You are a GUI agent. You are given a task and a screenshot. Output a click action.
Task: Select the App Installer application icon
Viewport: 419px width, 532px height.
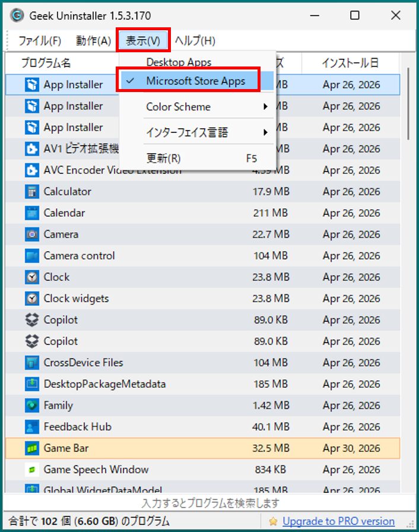tap(33, 84)
